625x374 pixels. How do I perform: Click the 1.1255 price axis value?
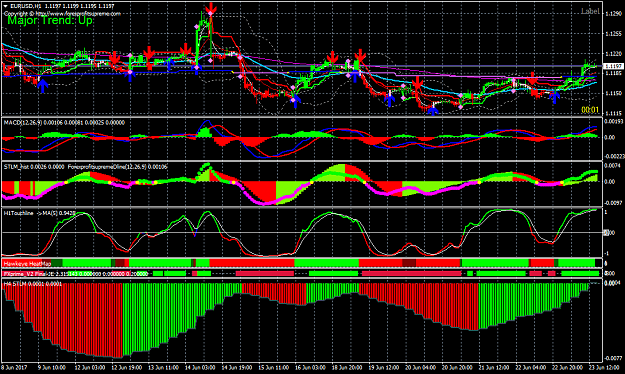click(613, 34)
